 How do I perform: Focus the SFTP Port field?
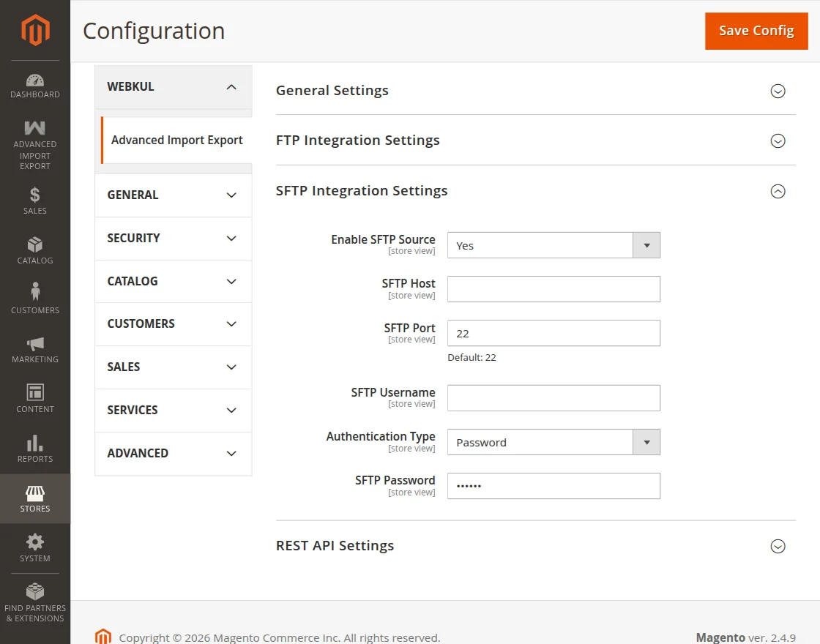click(553, 333)
